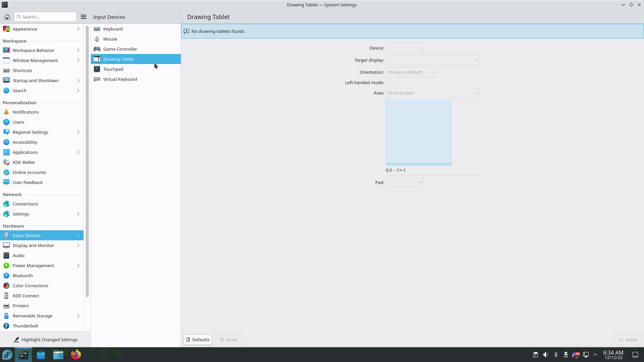Click the home icon in System Settings
Screen dimensions: 644x362
pyautogui.click(x=7, y=17)
